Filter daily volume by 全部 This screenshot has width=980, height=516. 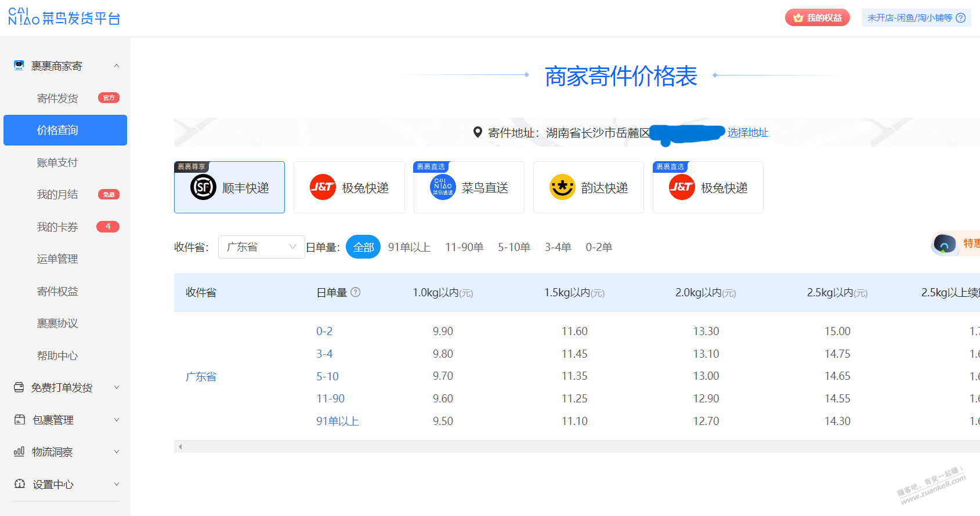click(x=363, y=247)
